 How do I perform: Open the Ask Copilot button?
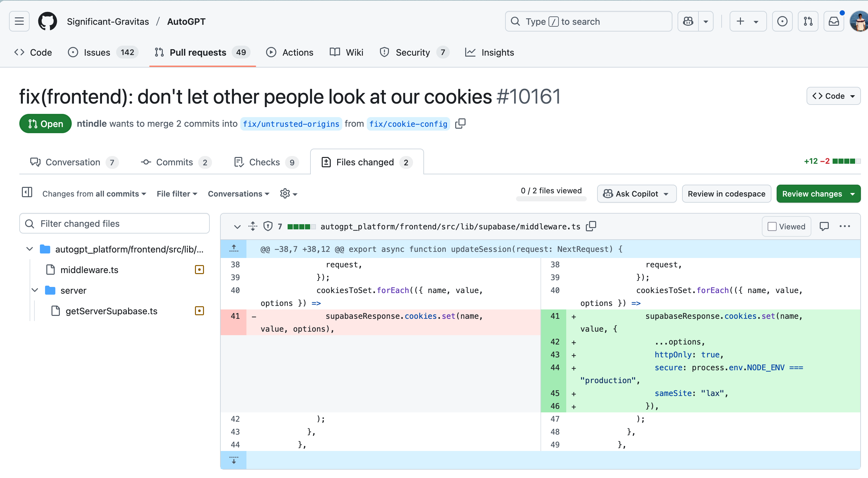[636, 194]
